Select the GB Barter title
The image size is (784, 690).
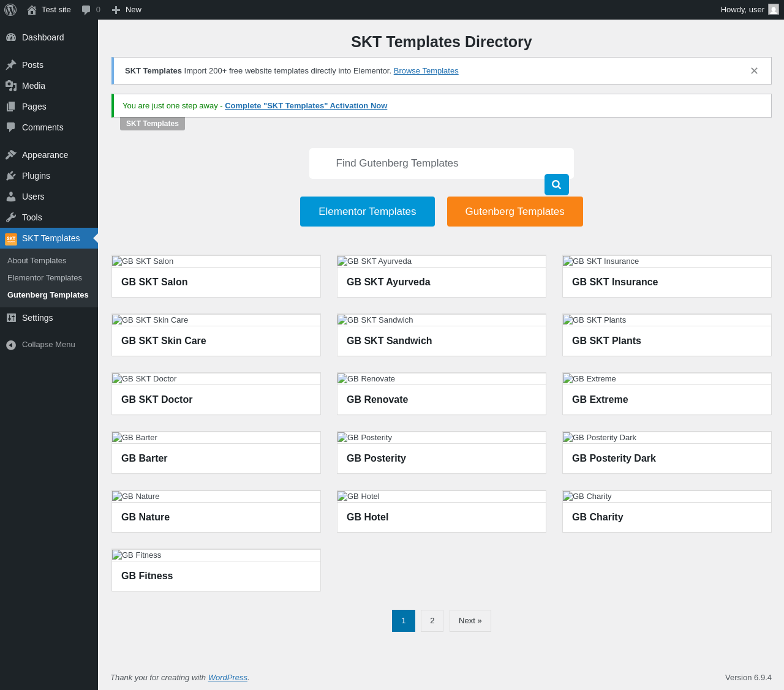pyautogui.click(x=145, y=459)
